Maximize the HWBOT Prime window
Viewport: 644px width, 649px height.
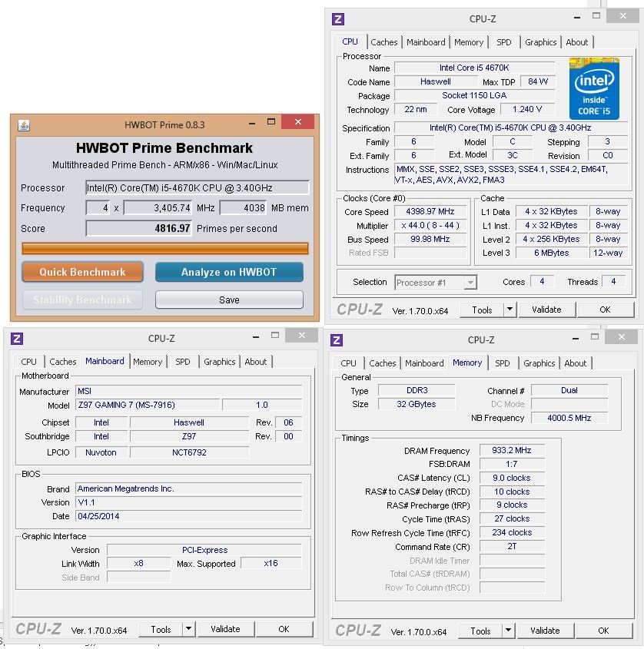[271, 121]
